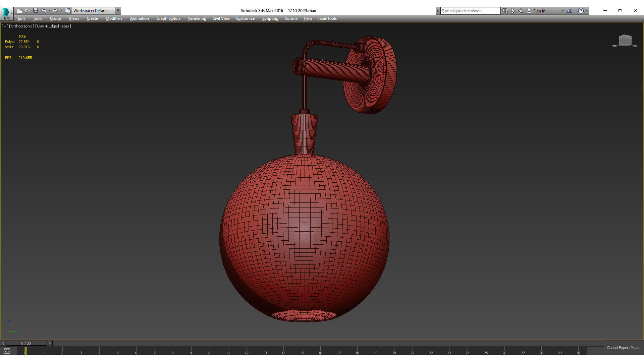
Task: Click the next frame arrow button
Action: [x=50, y=343]
